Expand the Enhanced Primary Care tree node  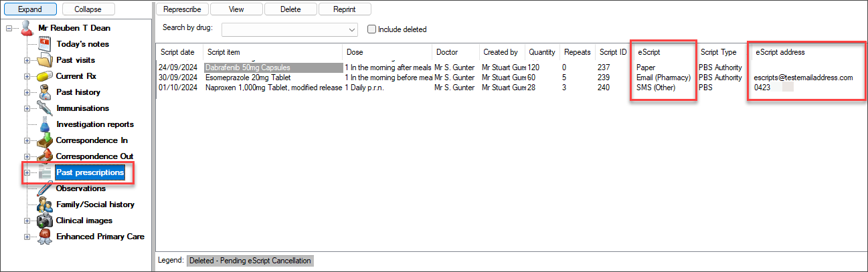[x=27, y=237]
